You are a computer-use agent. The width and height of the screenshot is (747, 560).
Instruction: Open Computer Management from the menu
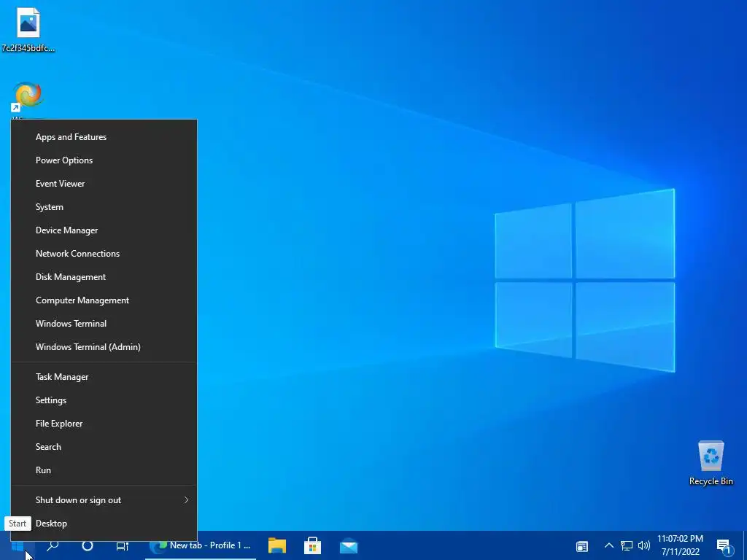(104, 300)
